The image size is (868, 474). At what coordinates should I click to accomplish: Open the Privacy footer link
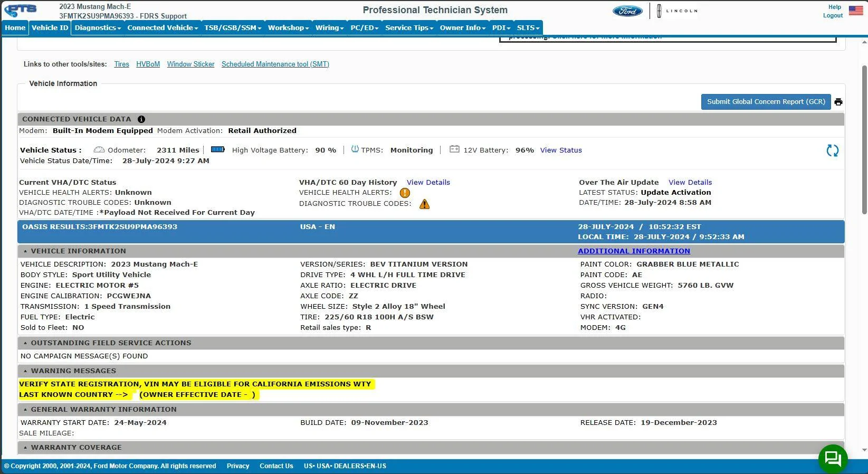(x=238, y=466)
